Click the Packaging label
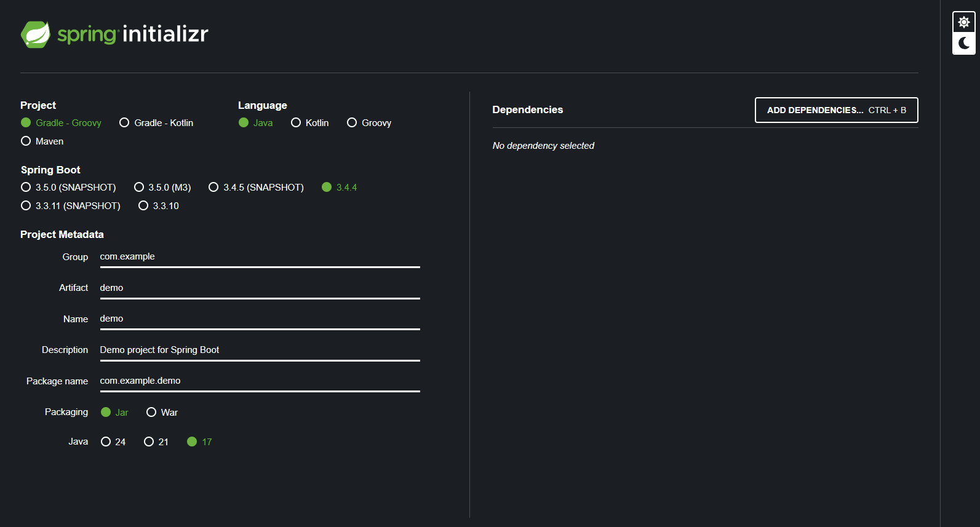Viewport: 980px width, 527px height. [66, 412]
